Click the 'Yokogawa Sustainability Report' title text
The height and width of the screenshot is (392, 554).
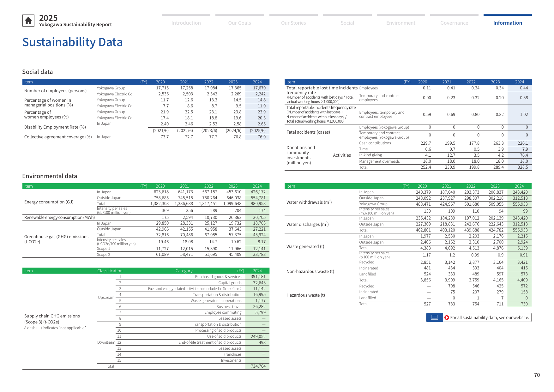click(x=75, y=25)
